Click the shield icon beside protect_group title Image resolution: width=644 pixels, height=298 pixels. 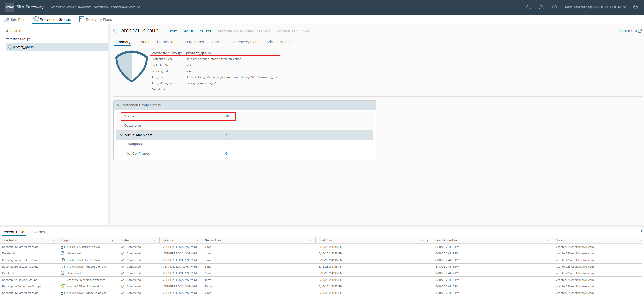point(115,31)
